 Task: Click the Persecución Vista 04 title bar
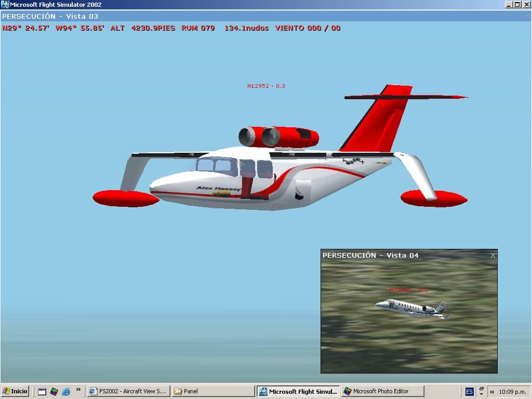[400, 255]
